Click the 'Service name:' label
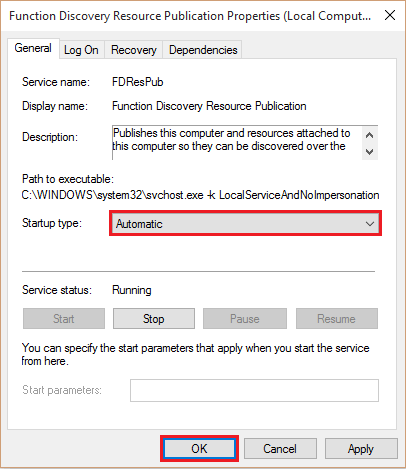 pos(56,82)
